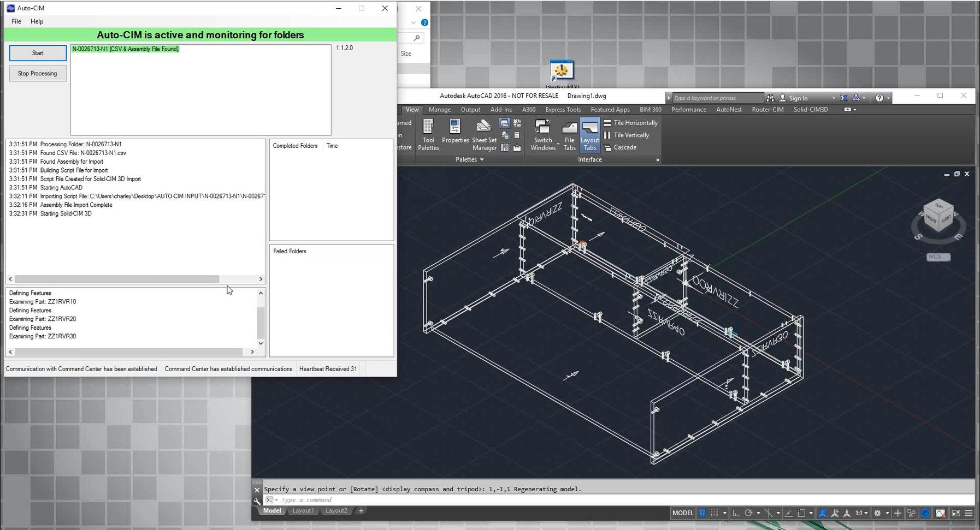Click the isolate objects status icon
This screenshot has width=980, height=530.
911,513
